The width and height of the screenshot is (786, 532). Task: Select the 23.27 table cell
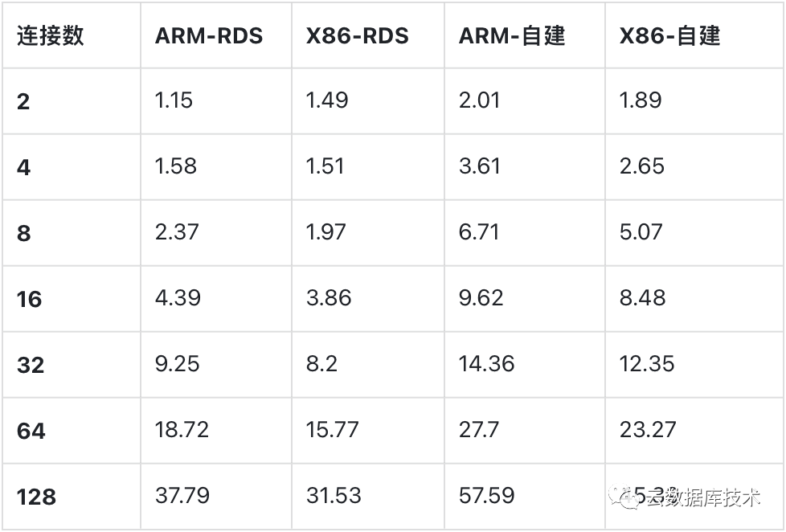point(648,430)
